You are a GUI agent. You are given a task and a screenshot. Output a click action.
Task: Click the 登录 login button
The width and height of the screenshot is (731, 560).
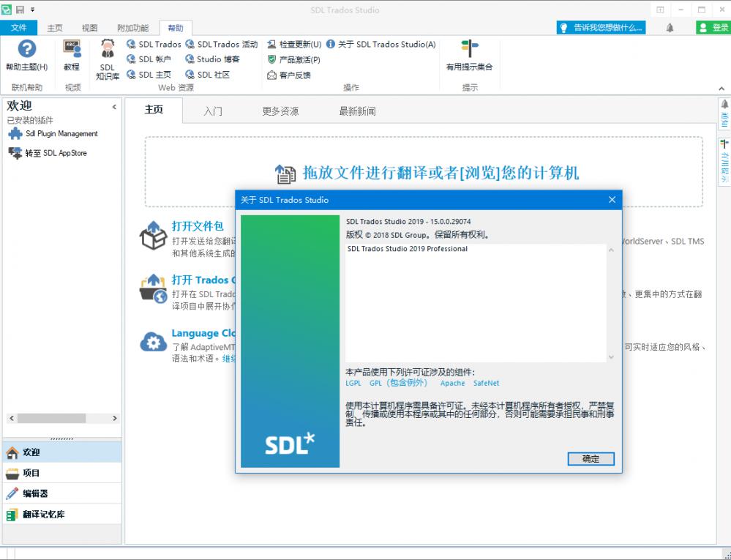pyautogui.click(x=713, y=28)
